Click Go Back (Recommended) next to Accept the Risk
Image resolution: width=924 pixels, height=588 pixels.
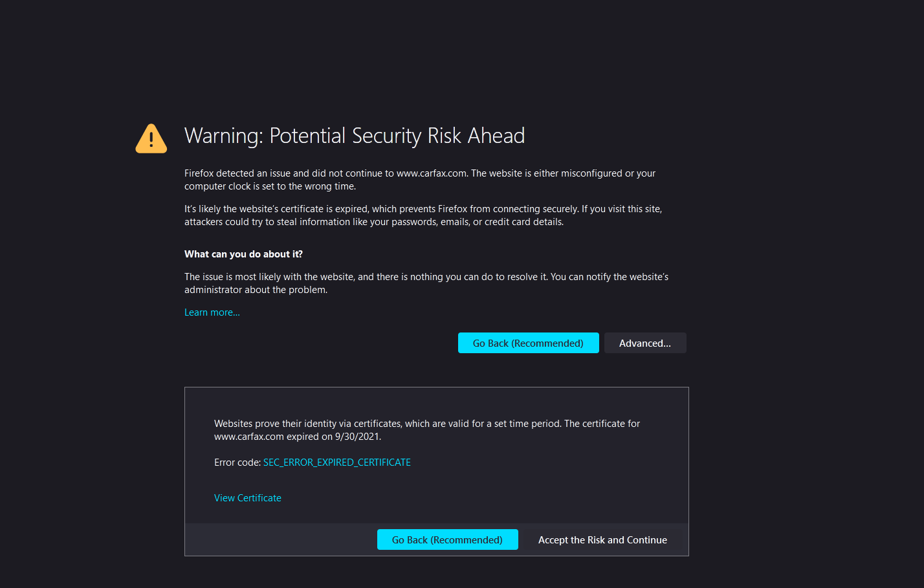pyautogui.click(x=447, y=539)
